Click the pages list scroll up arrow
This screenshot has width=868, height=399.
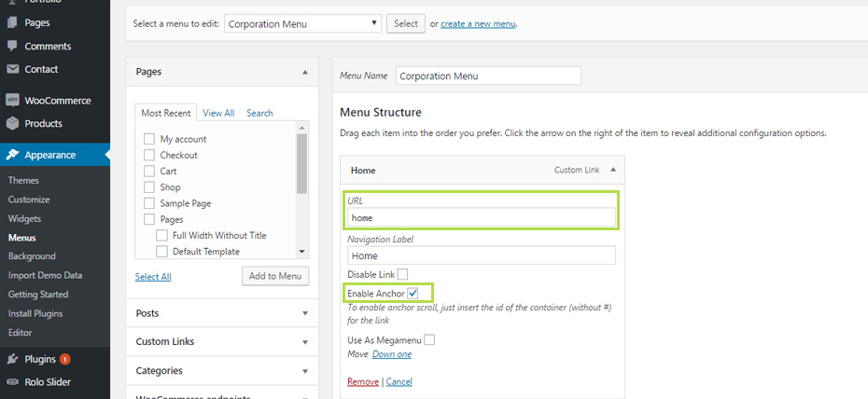pyautogui.click(x=301, y=127)
